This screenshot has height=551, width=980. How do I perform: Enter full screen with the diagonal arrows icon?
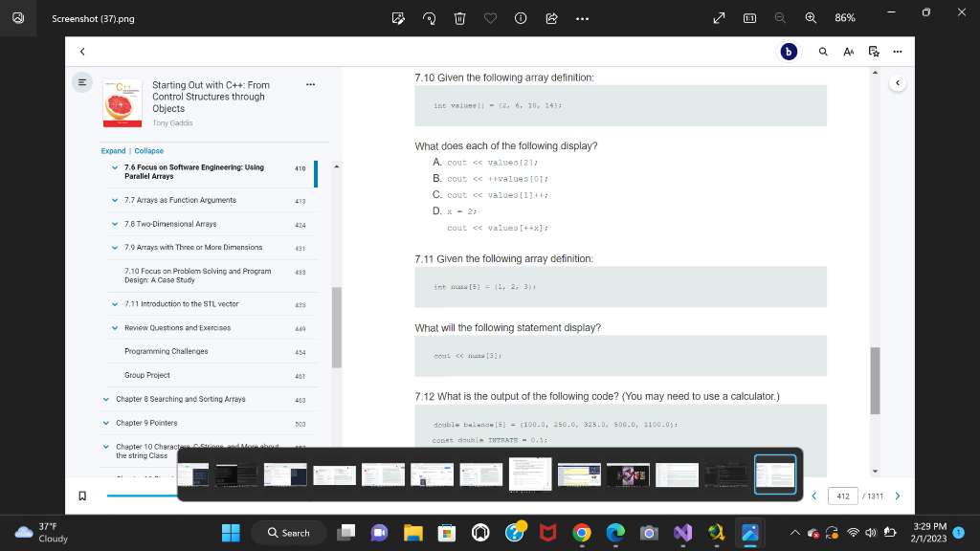719,18
